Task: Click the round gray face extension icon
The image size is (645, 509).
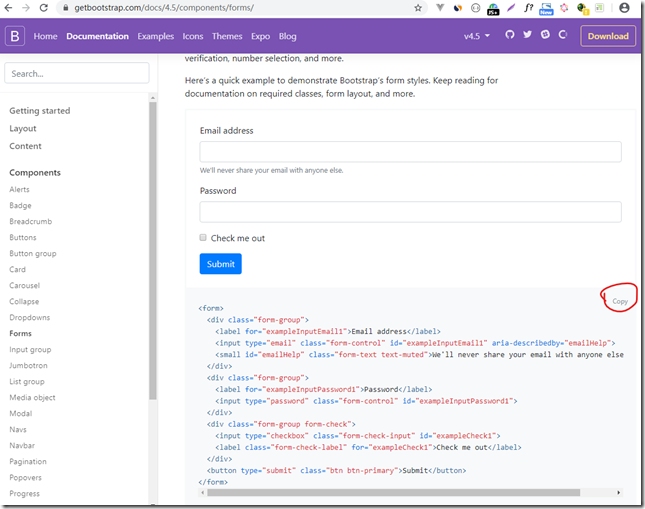Action: (476, 8)
